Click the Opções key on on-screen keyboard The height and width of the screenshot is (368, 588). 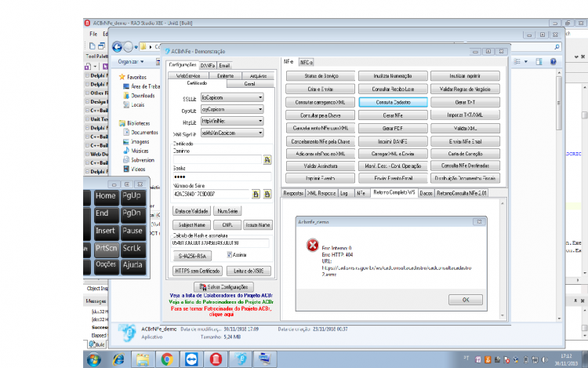coord(105,265)
